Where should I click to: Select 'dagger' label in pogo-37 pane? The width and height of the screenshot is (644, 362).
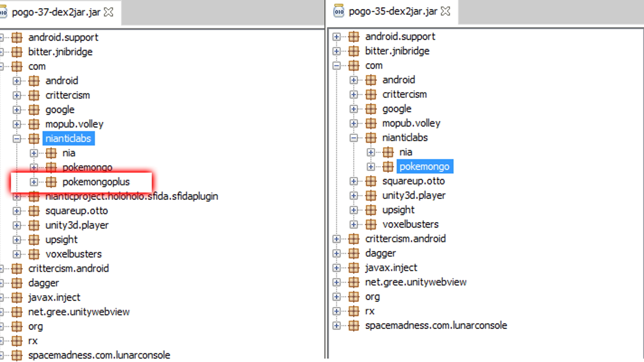coord(43,283)
